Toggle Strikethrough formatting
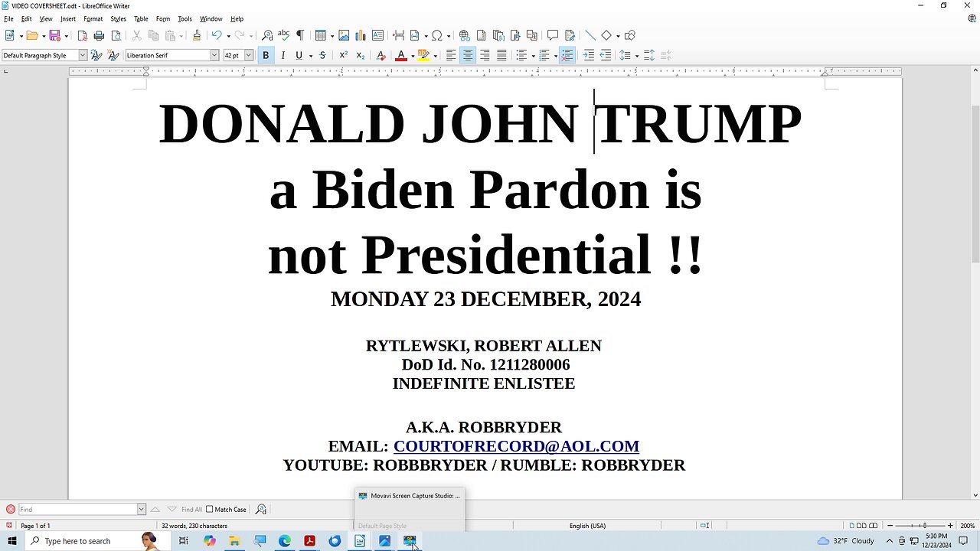Viewport: 980px width, 551px height. [x=322, y=55]
